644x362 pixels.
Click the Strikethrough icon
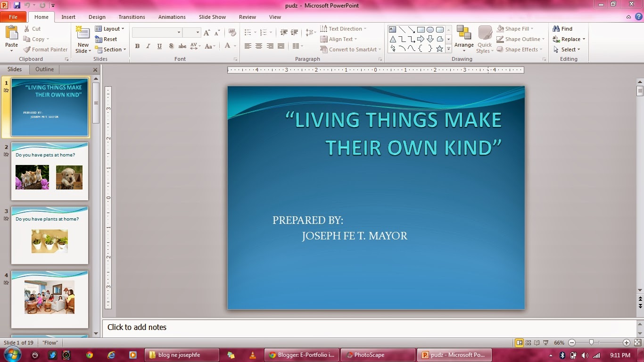tap(182, 46)
